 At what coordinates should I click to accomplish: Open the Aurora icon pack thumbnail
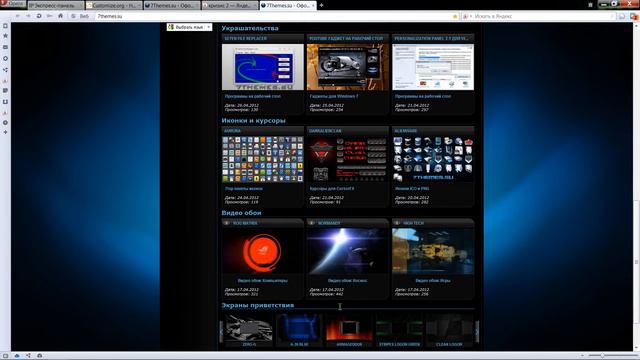point(262,159)
